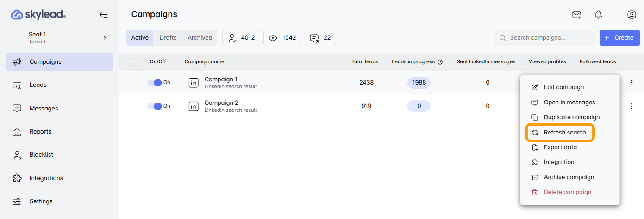Click the viewed profiles eye counter 1542
Screen dimensions: 644x219
282,38
